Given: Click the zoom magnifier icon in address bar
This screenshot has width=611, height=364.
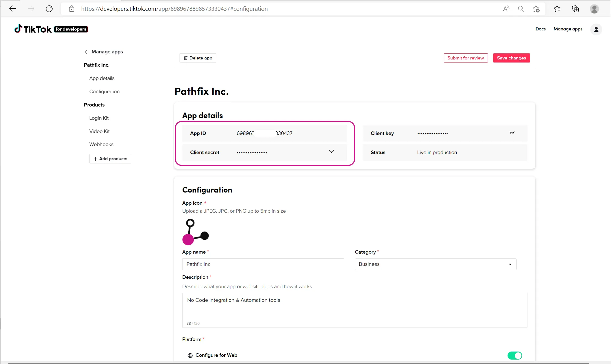Looking at the screenshot, I should [521, 9].
